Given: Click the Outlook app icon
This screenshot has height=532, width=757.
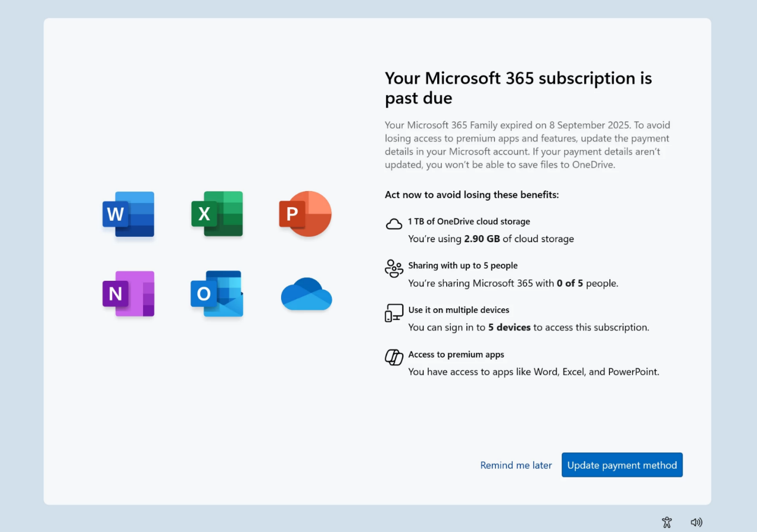Looking at the screenshot, I should 217,293.
